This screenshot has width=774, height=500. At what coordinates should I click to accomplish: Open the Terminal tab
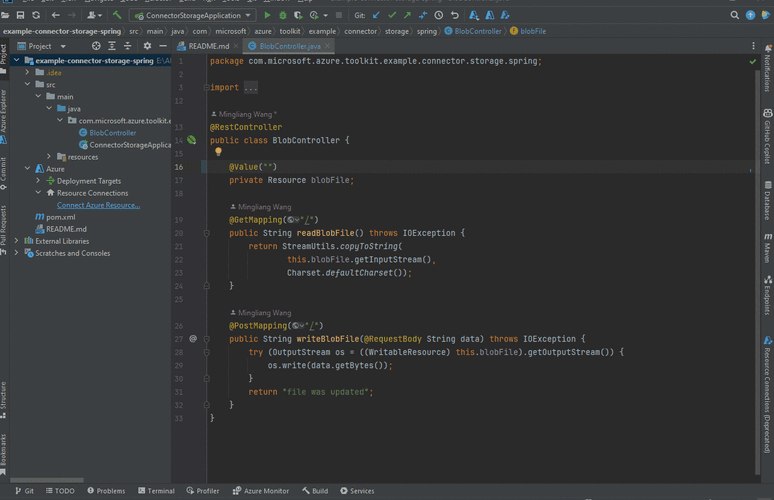click(x=156, y=491)
